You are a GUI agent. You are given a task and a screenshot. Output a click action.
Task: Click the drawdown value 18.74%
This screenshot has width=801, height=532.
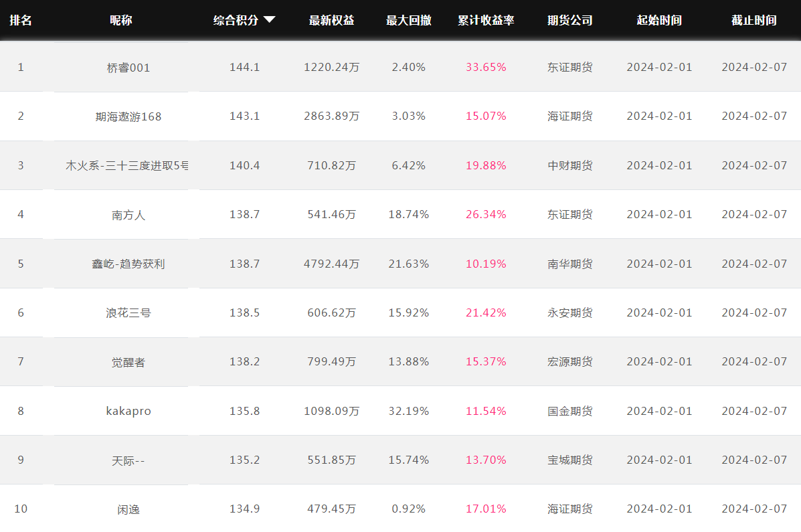pos(409,214)
